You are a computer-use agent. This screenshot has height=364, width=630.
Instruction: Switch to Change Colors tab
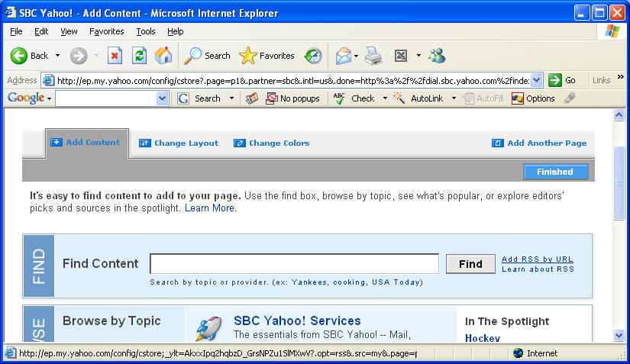[x=272, y=143]
